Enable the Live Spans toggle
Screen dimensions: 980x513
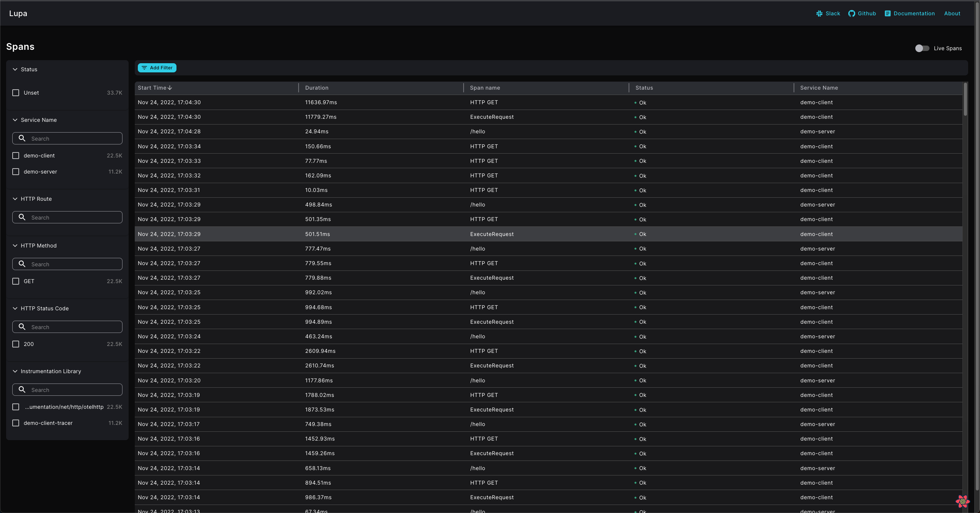[922, 48]
